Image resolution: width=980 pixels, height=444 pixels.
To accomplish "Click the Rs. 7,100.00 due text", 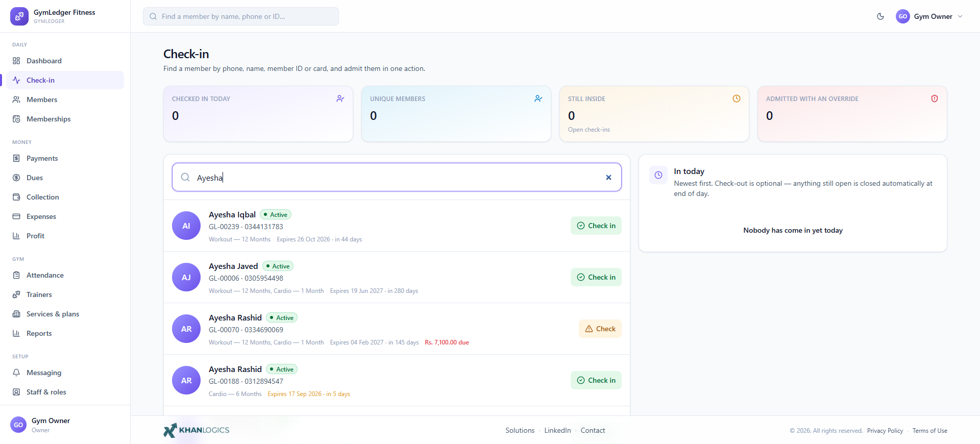I will click(447, 342).
